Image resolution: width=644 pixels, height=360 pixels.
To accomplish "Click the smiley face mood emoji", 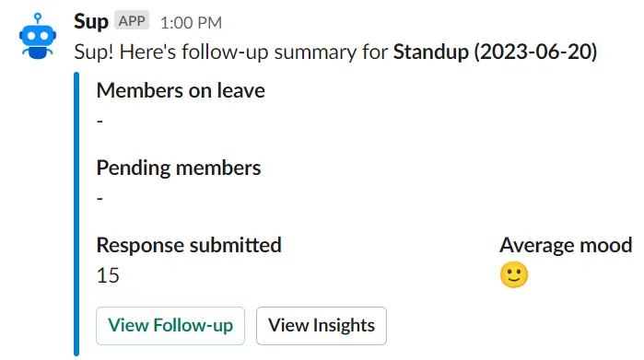I will pos(514,274).
